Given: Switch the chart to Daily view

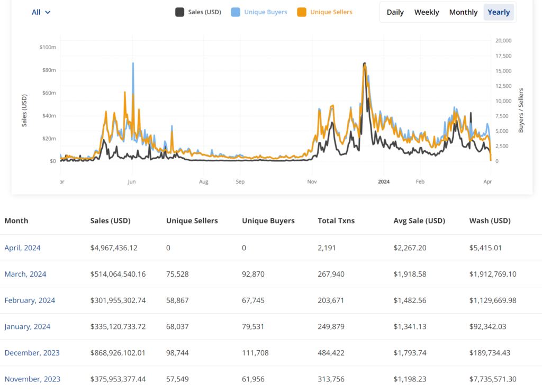Looking at the screenshot, I should [x=395, y=12].
